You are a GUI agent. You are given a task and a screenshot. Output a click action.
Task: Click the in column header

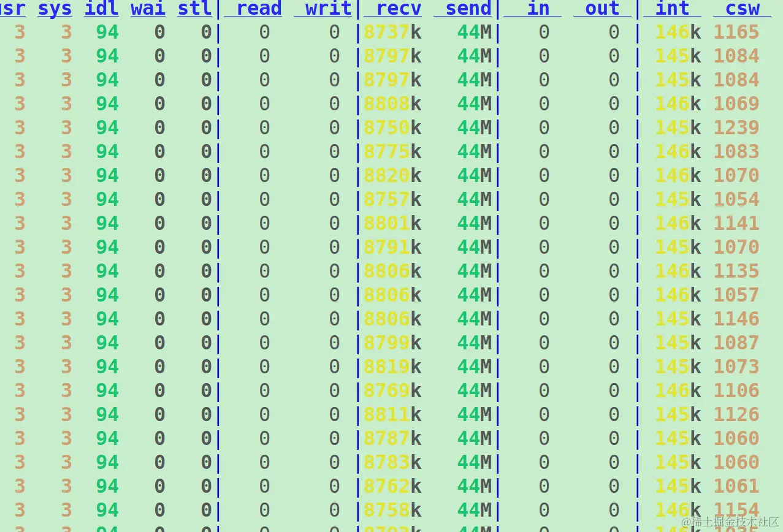pos(538,9)
